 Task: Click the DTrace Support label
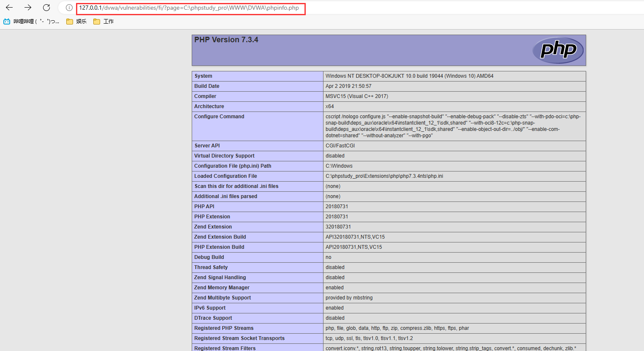213,318
